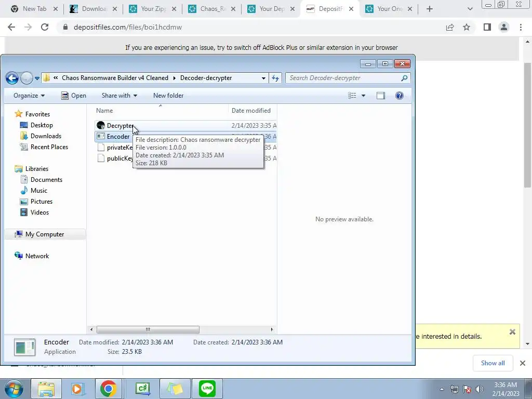The height and width of the screenshot is (399, 532).
Task: Open Chrome from taskbar
Action: (108, 389)
